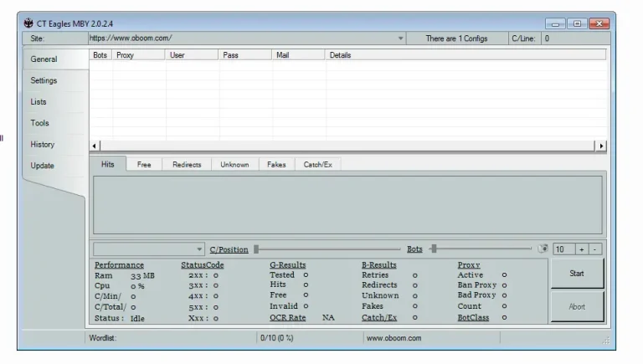
Task: Click the small icon next to Bots slider
Action: 543,249
